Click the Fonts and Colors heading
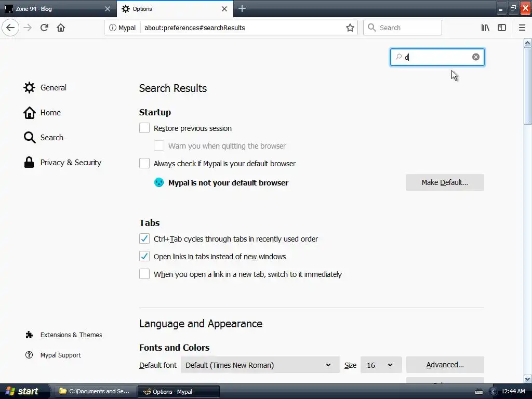 pyautogui.click(x=174, y=348)
